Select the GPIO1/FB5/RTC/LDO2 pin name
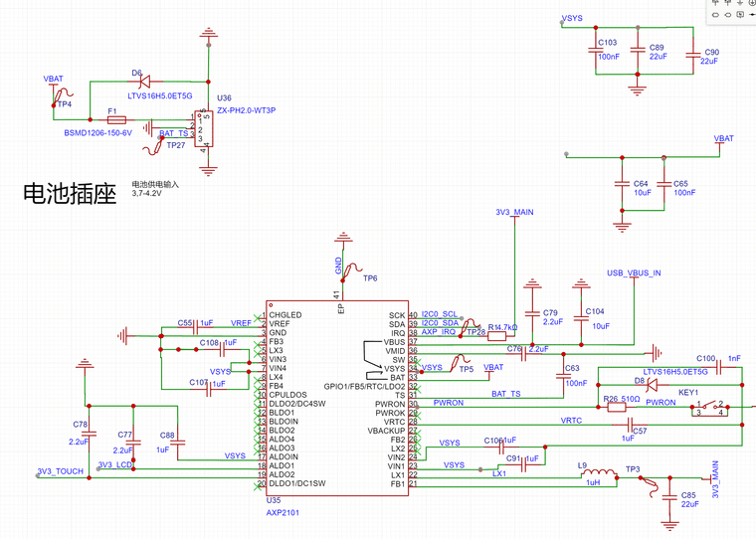Viewport: 756px width, 539px height. [x=364, y=387]
